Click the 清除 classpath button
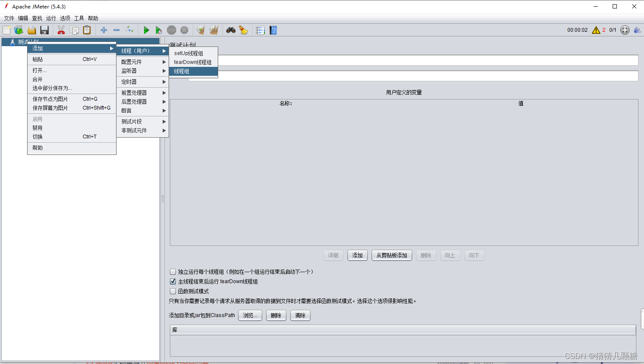Viewport: 644px width, 364px height. [300, 315]
